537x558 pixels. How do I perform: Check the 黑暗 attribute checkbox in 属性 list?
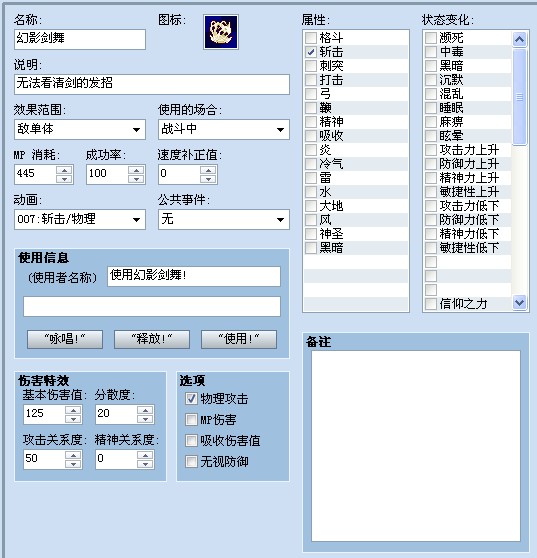311,248
